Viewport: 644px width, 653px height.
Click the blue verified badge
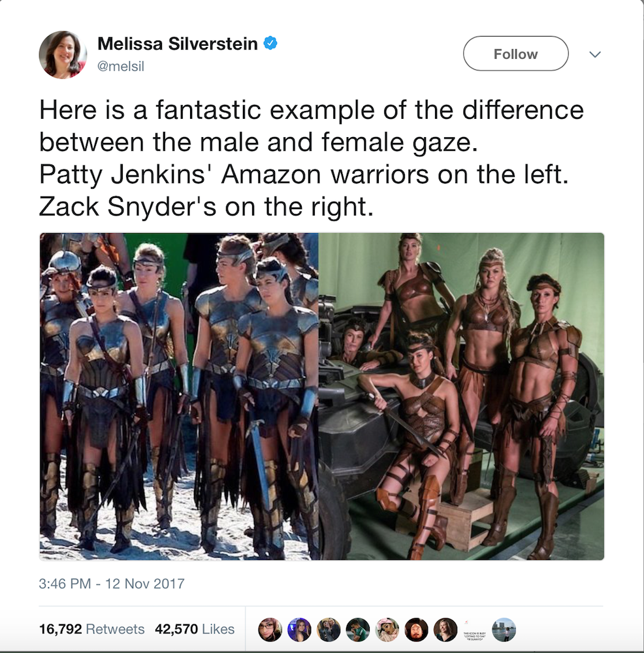click(271, 43)
